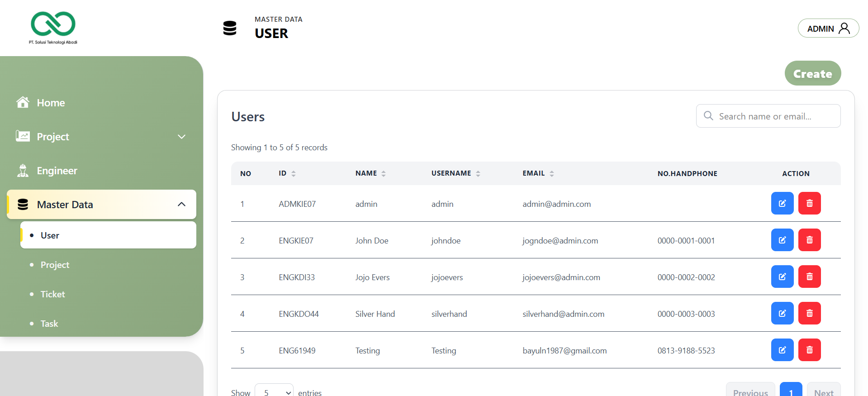Select the Task submenu item

pyautogui.click(x=109, y=324)
